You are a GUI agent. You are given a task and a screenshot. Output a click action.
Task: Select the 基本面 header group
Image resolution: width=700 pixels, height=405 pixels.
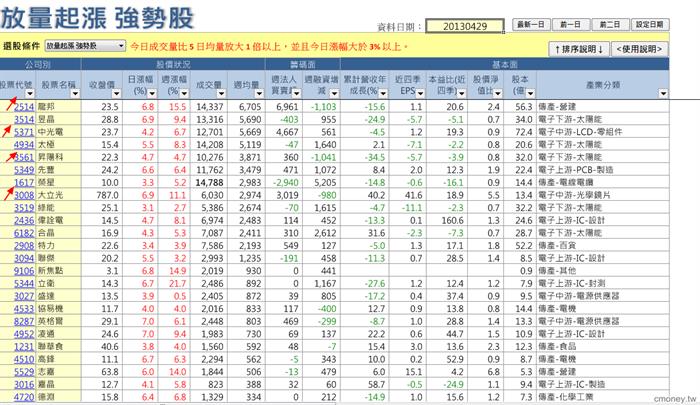click(x=505, y=64)
